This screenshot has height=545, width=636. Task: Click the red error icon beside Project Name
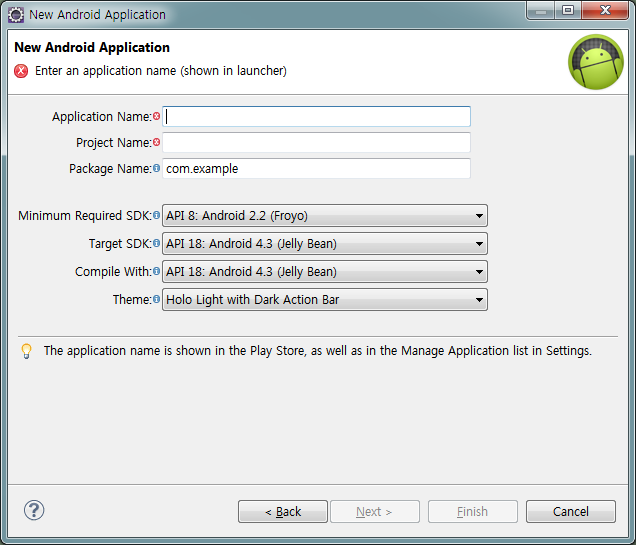[x=157, y=142]
